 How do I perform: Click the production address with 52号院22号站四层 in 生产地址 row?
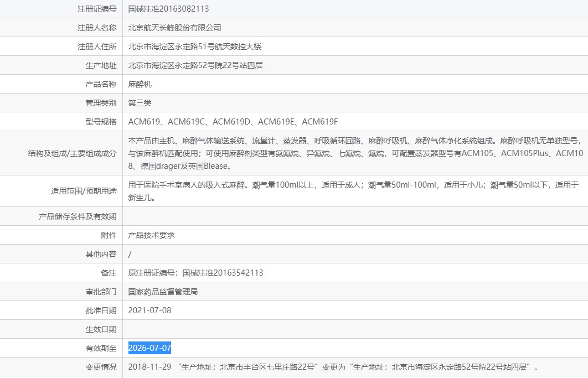[195, 65]
